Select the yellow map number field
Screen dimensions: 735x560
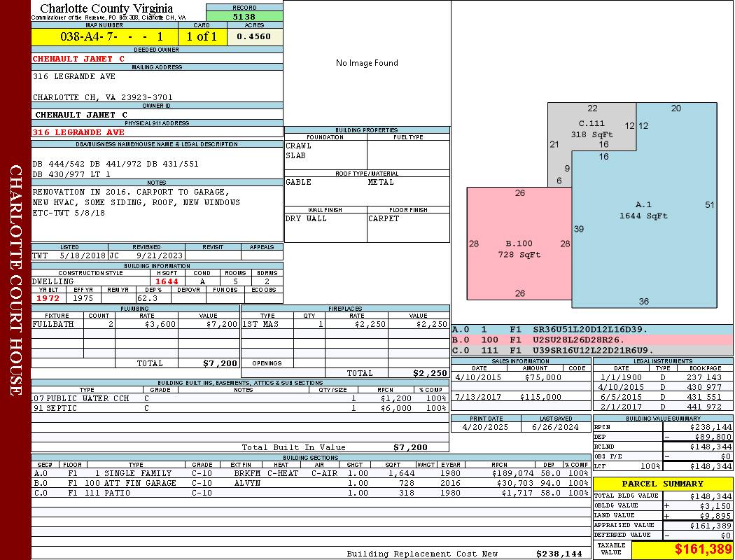click(104, 36)
